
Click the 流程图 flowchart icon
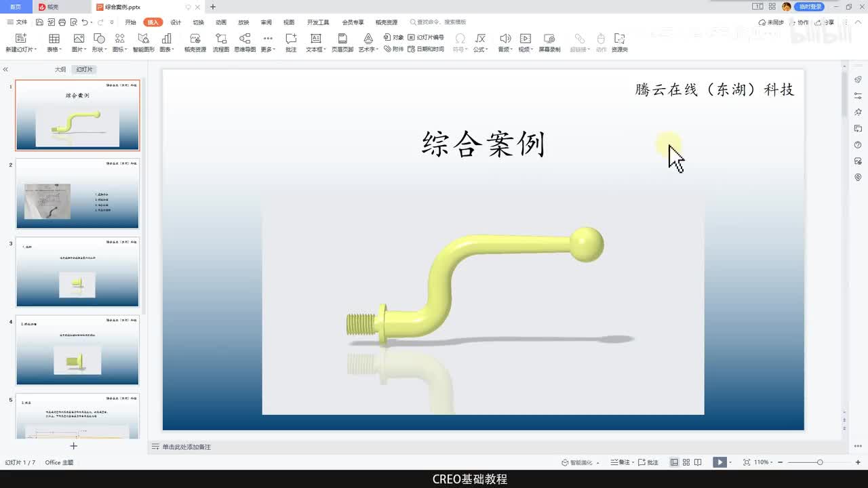(220, 38)
